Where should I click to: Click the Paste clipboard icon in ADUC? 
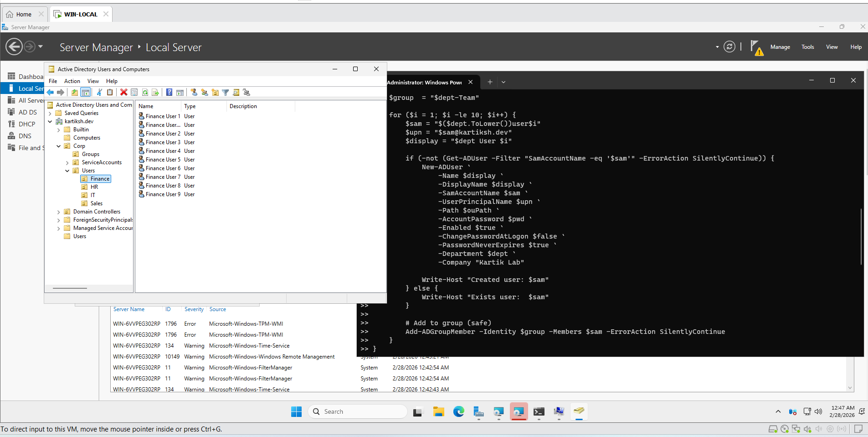(110, 93)
